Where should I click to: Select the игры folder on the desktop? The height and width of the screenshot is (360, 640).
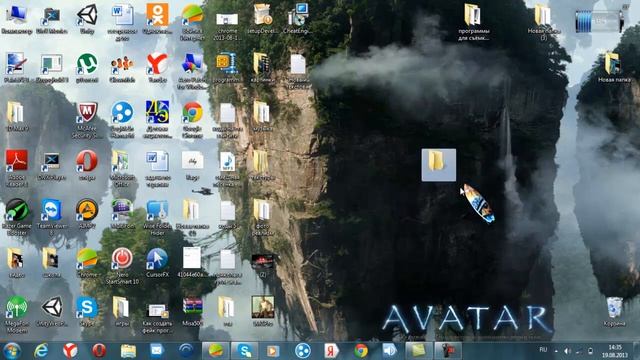click(122, 312)
